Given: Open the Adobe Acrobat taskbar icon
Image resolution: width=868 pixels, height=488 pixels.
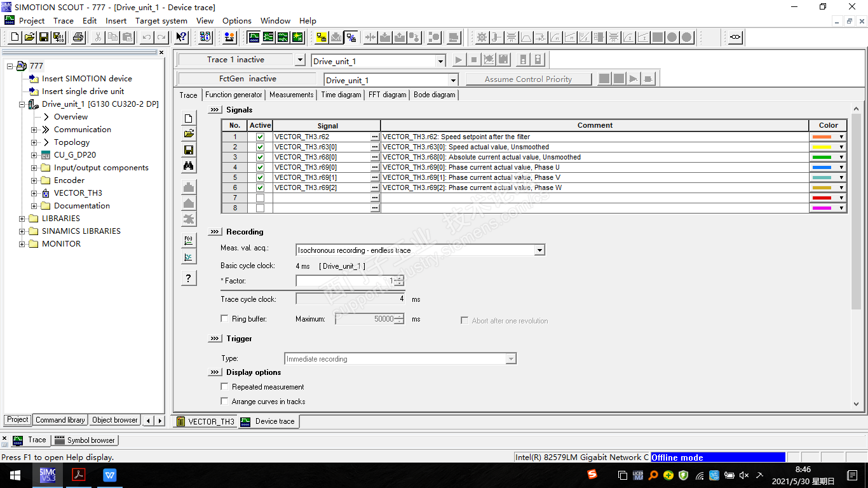Looking at the screenshot, I should [79, 475].
